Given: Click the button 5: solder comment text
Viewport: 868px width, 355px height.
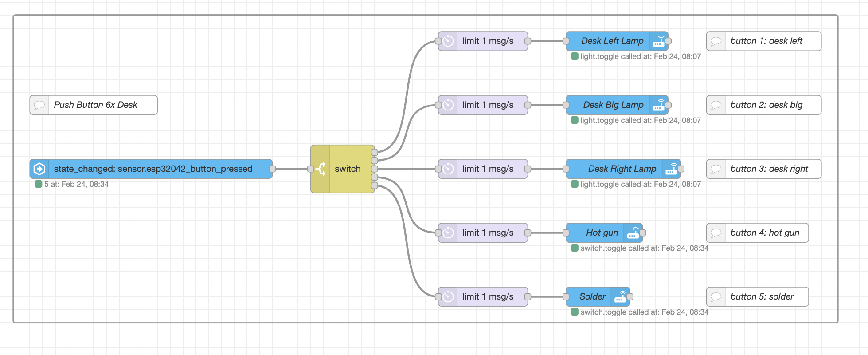Looking at the screenshot, I should coord(762,296).
